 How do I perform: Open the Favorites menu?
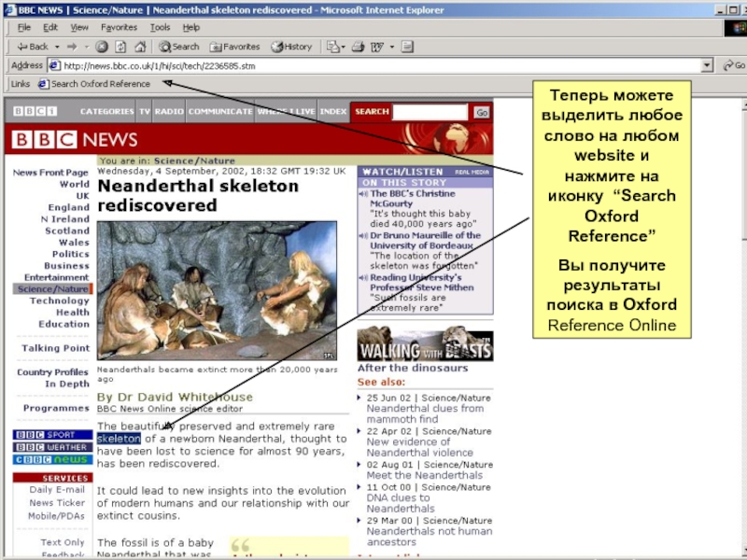click(119, 28)
